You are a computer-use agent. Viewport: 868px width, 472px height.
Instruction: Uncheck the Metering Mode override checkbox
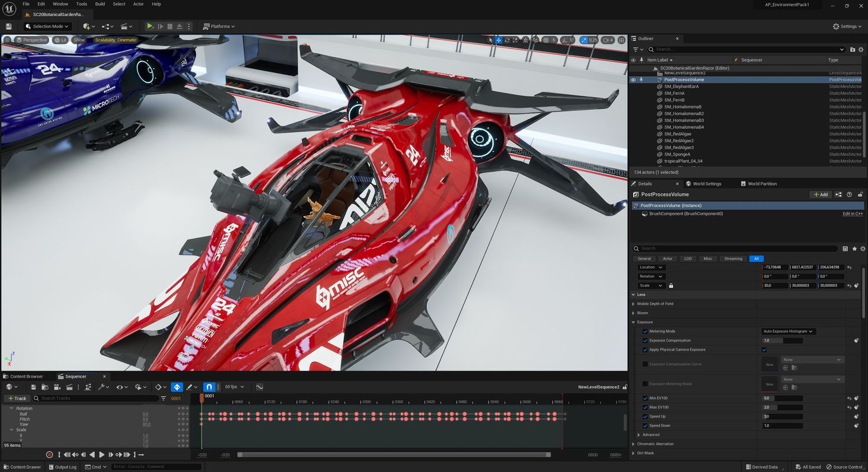click(x=645, y=331)
